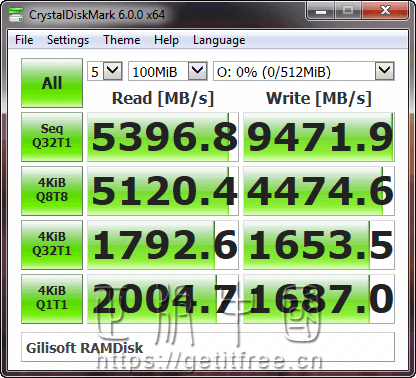Click the 4KiB Q1T1 write result 1687.0

(319, 299)
